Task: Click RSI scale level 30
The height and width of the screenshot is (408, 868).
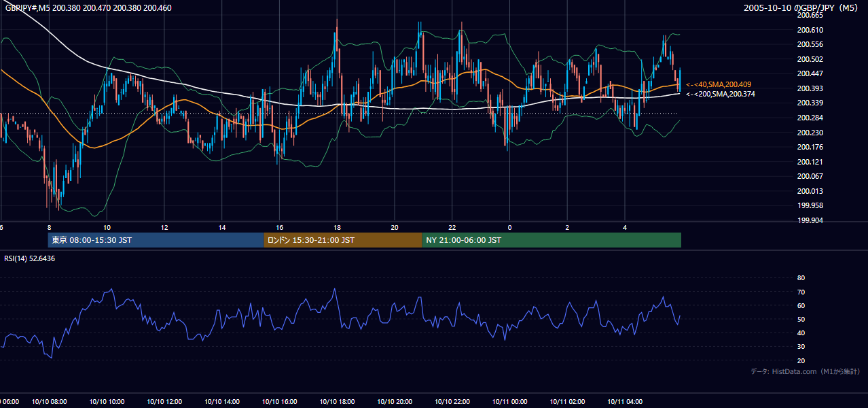Action: coord(801,347)
